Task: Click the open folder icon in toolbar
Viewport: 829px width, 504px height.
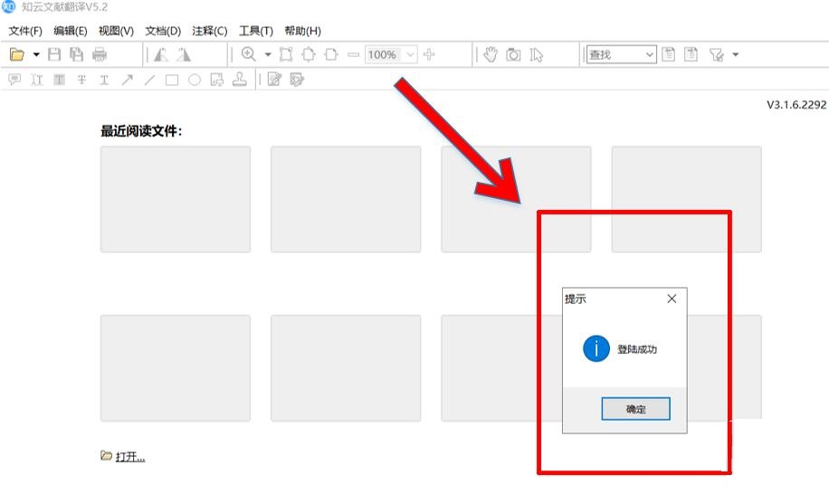Action: [16, 55]
